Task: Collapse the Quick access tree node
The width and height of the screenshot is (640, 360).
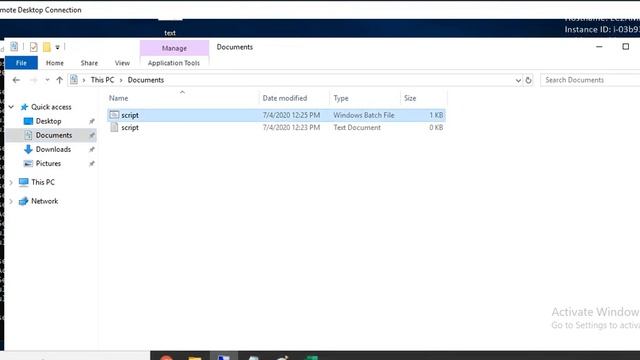Action: (11, 107)
